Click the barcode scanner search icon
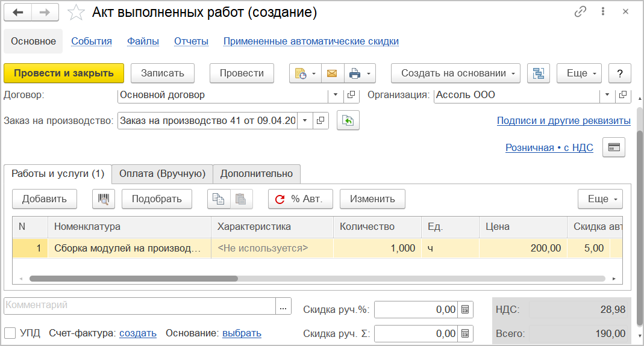This screenshot has width=644, height=346. click(x=103, y=199)
